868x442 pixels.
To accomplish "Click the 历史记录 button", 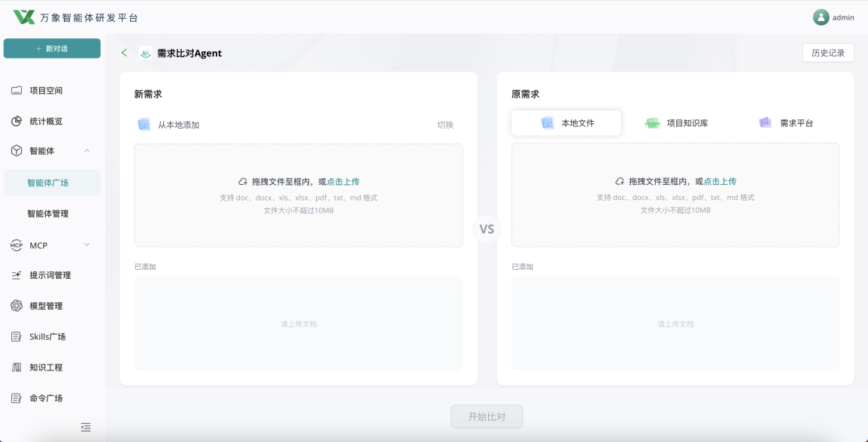I will [828, 53].
